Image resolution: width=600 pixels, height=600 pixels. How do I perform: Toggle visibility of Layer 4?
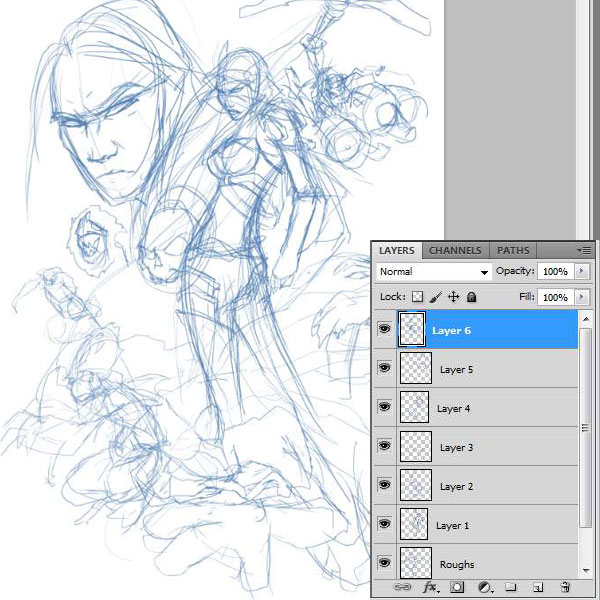pyautogui.click(x=384, y=406)
